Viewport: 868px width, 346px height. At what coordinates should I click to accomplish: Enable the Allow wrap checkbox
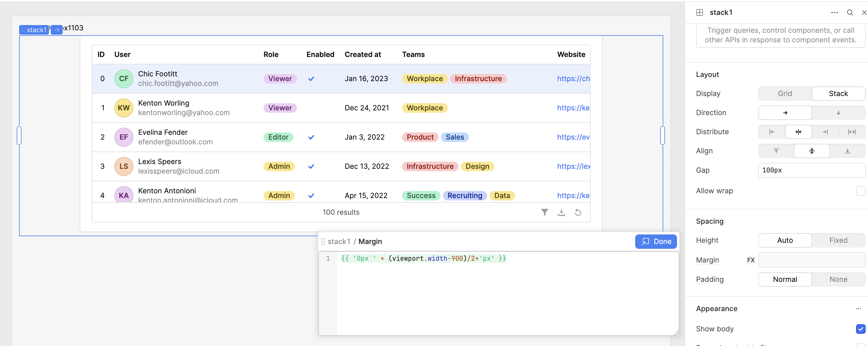(860, 191)
